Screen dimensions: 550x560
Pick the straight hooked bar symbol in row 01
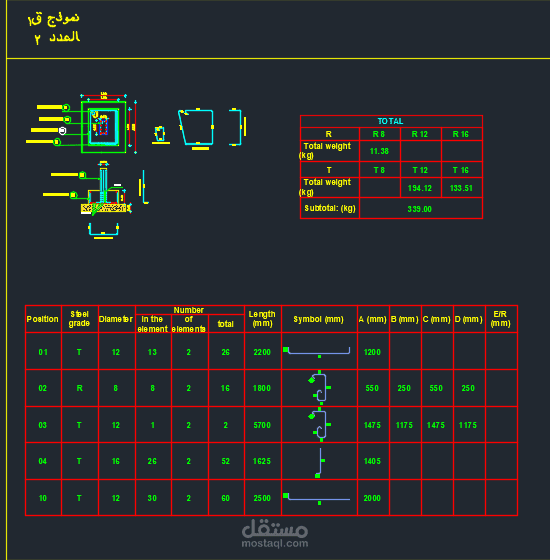click(316, 352)
